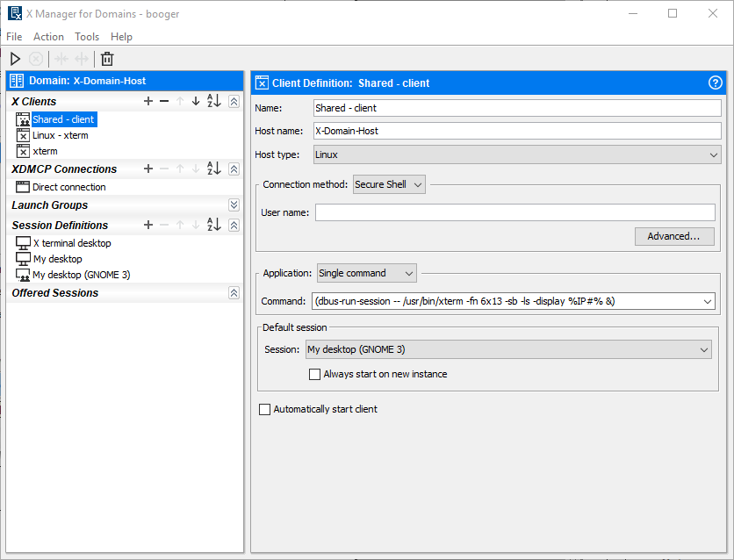Open the Tools menu

click(x=87, y=37)
